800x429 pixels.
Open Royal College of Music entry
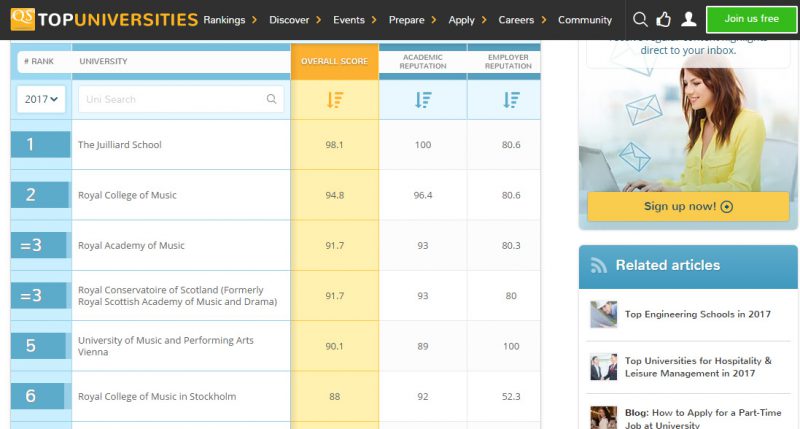click(x=127, y=195)
